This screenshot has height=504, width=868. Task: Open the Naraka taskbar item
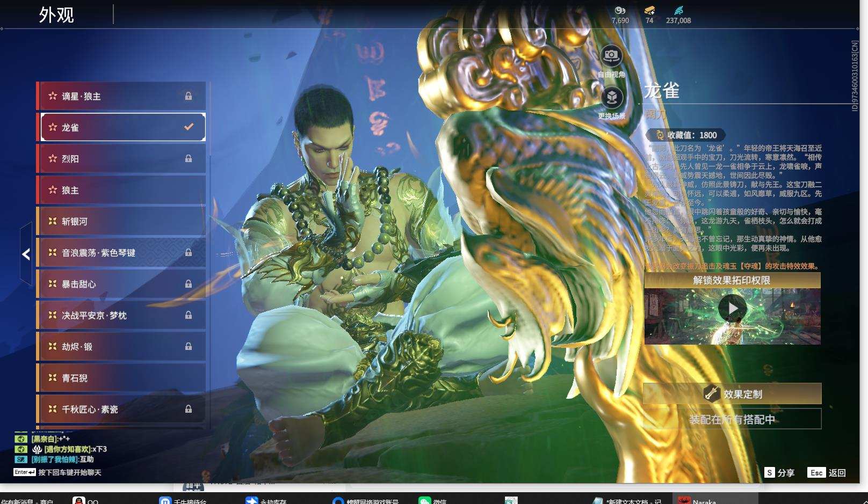pos(715,500)
